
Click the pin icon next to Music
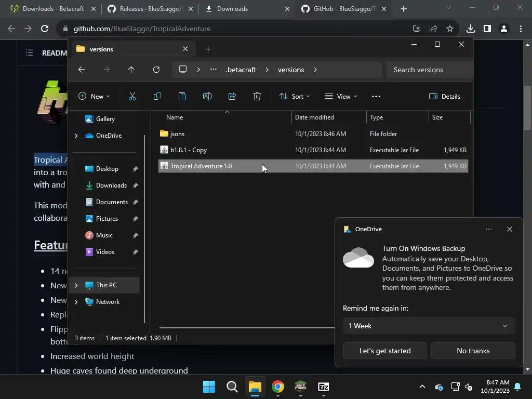tap(136, 235)
